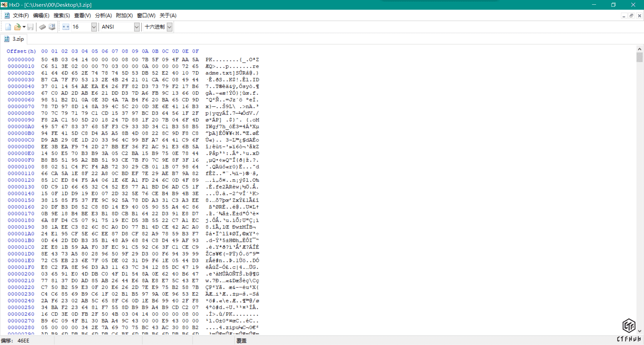Open the bytes-per-row 16 dropdown
The width and height of the screenshot is (644, 345).
click(94, 27)
